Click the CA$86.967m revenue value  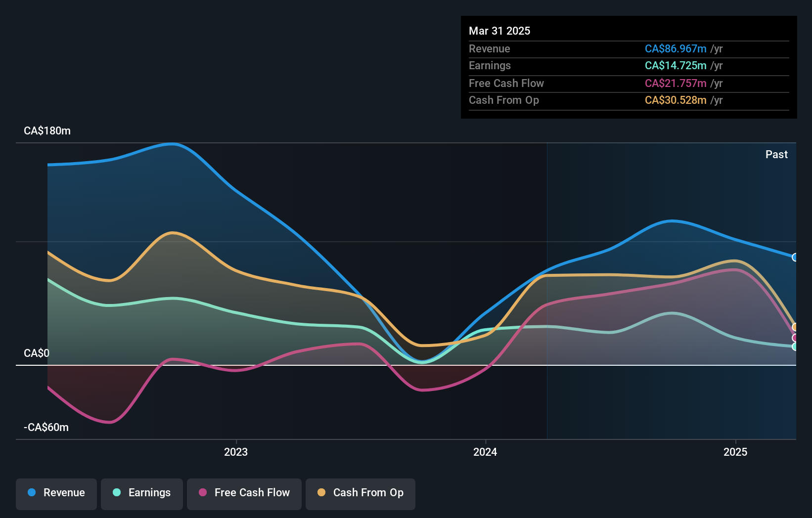click(x=676, y=48)
